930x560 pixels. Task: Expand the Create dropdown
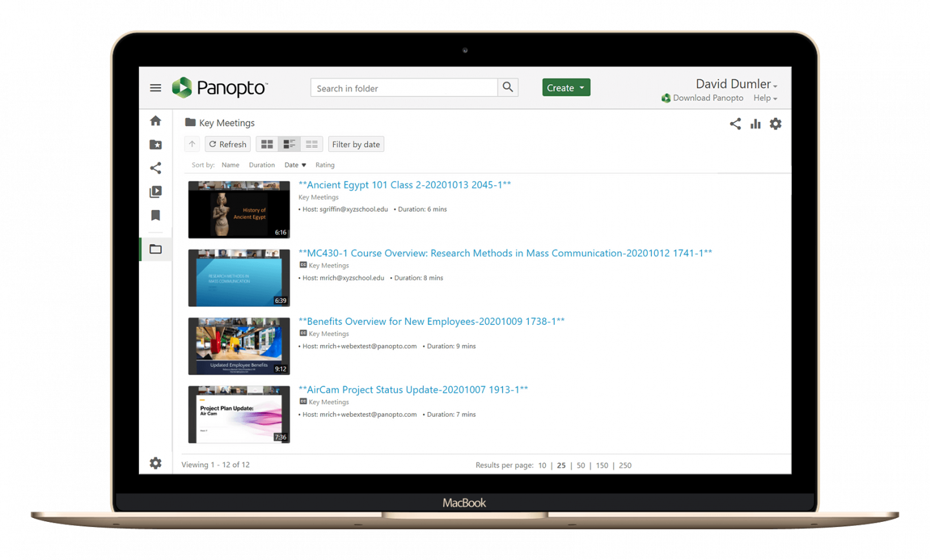(566, 88)
